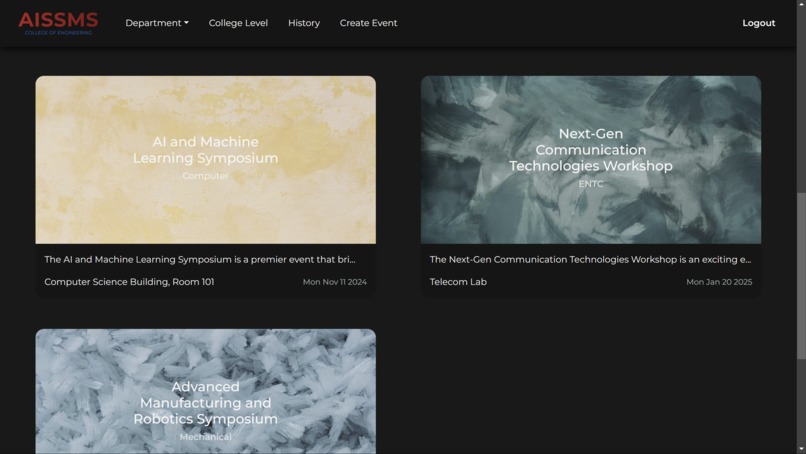The image size is (806, 454).
Task: Open the Next-Gen Communication Technologies Workshop card image
Action: point(591,160)
